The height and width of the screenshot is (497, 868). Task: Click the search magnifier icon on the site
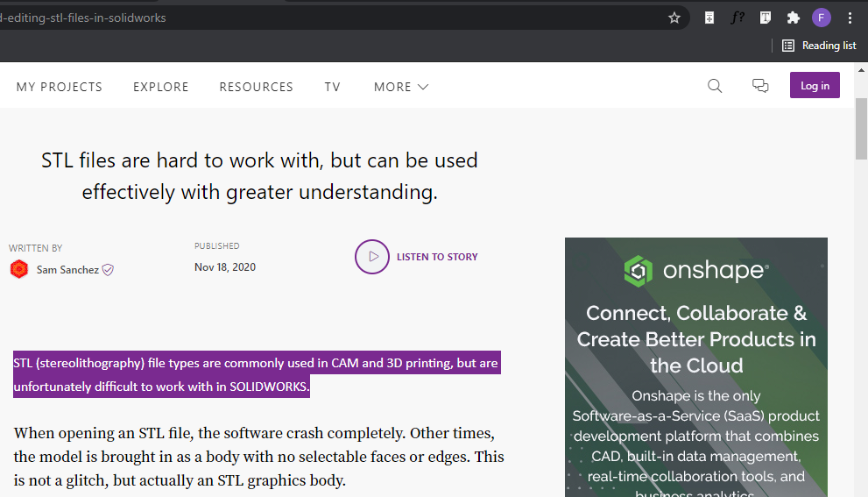715,86
